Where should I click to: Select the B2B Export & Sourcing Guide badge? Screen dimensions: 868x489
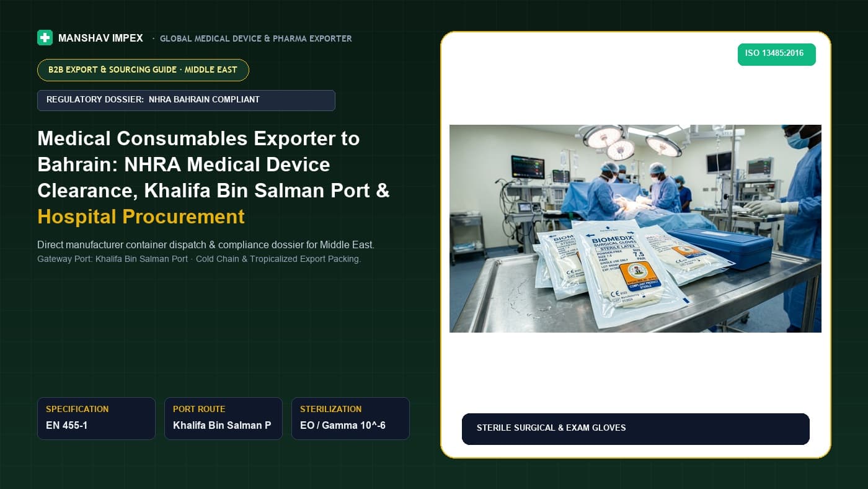tap(143, 70)
